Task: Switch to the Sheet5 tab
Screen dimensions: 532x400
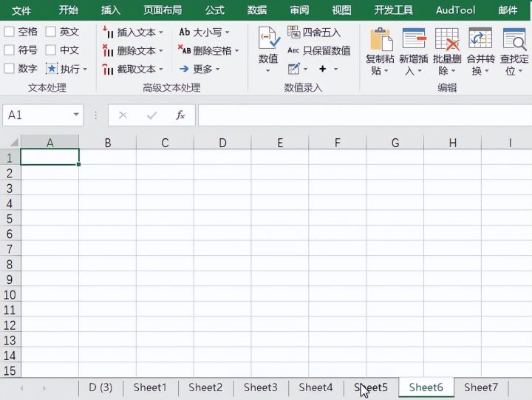Action: point(371,387)
